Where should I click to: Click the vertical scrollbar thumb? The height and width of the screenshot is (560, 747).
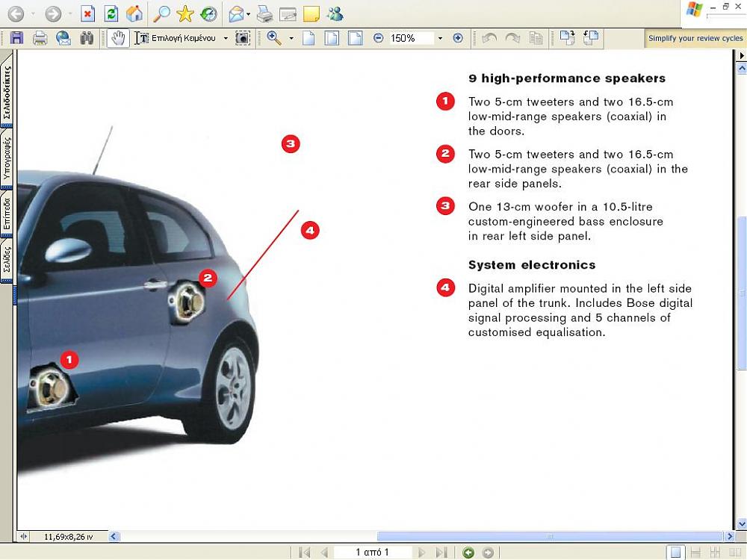pos(742,293)
